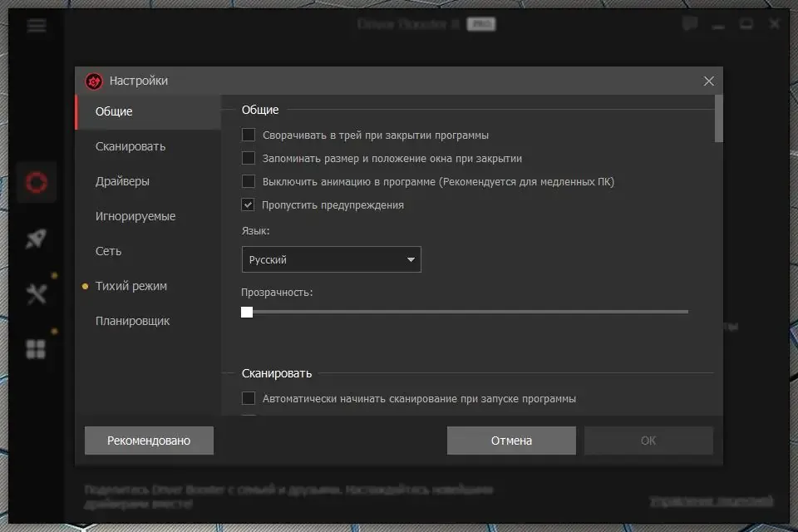Open the Язык dropdown showing Русский
This screenshot has width=798, height=532.
(332, 259)
